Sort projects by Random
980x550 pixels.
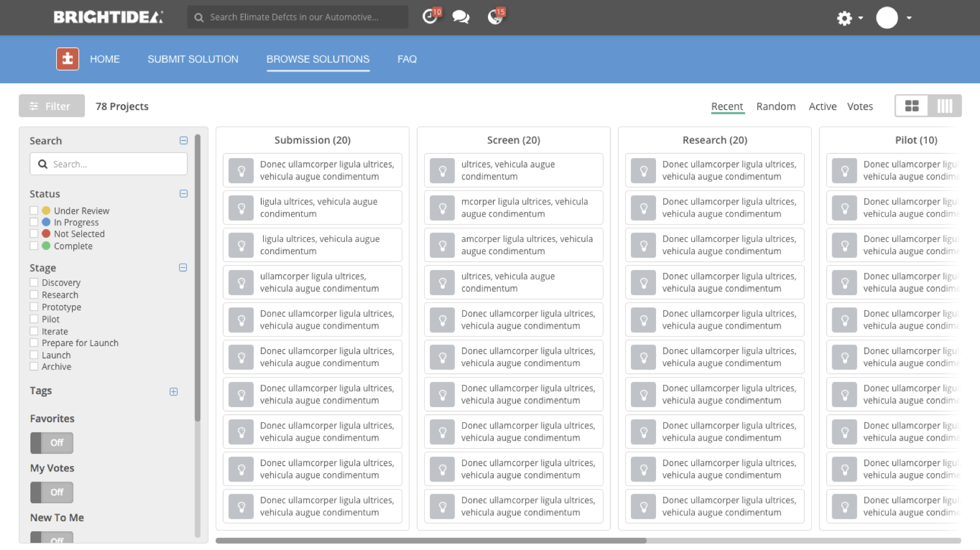click(776, 107)
